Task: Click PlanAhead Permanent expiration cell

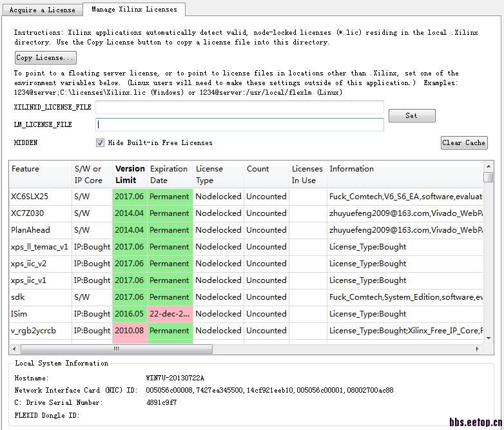Action: [x=170, y=230]
